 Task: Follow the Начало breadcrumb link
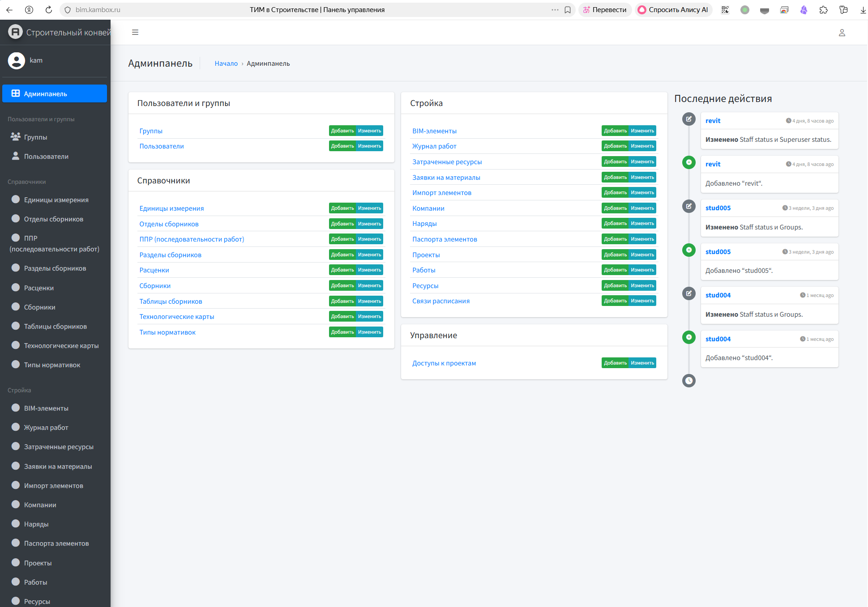pos(226,64)
